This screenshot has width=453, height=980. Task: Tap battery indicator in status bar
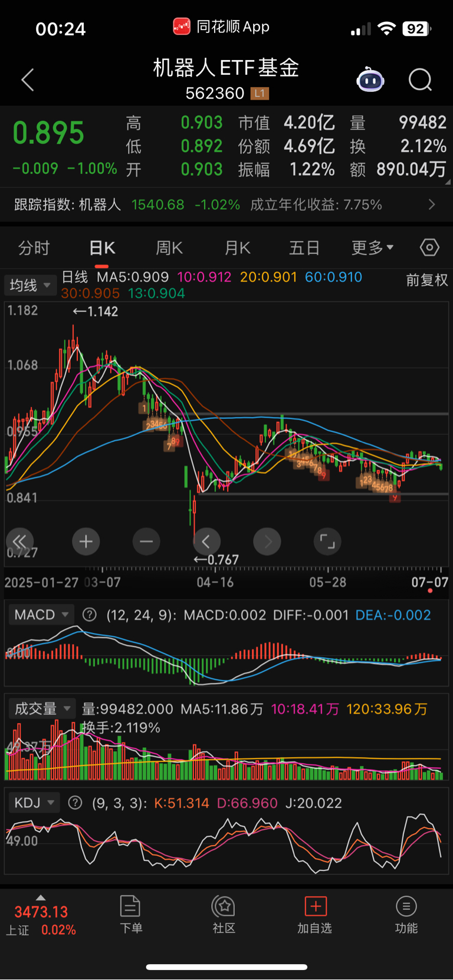tap(417, 28)
